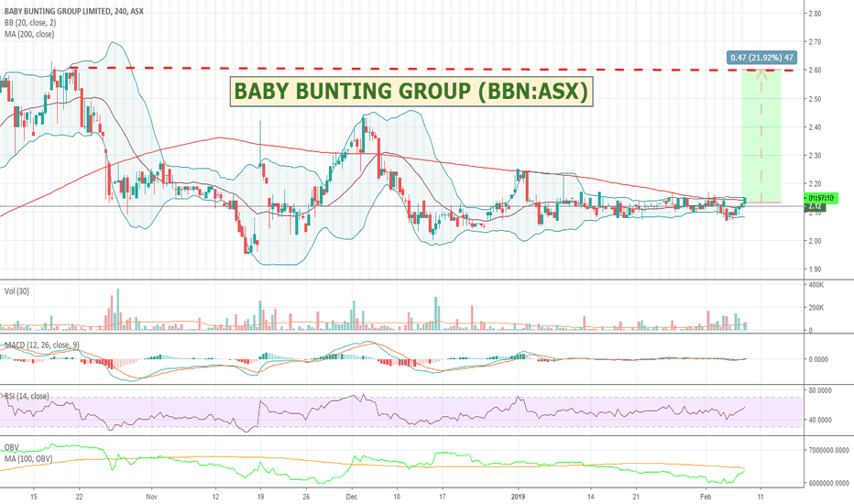Click the 7000000.0000 OBV axis value
The height and width of the screenshot is (504, 854).
point(829,451)
